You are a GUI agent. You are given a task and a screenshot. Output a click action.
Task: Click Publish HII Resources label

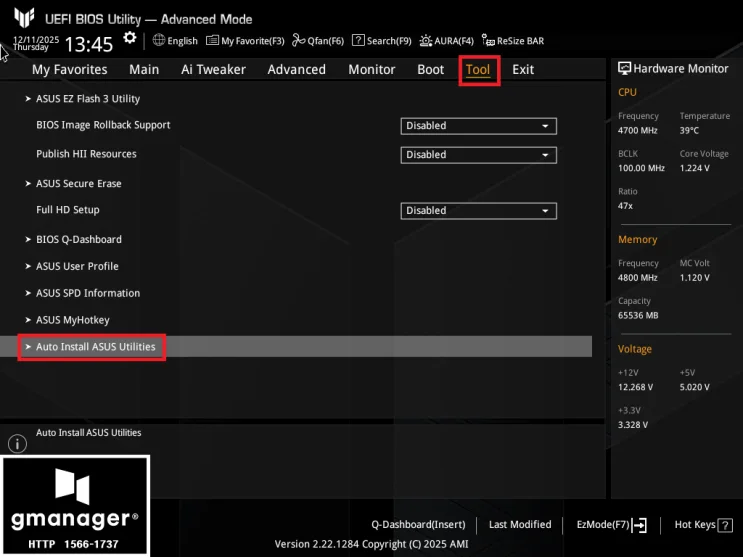click(86, 154)
